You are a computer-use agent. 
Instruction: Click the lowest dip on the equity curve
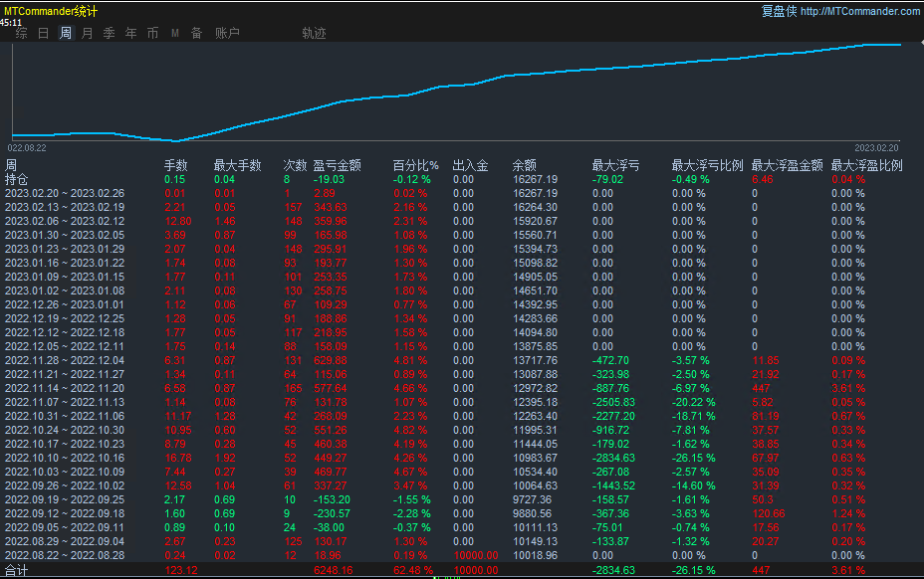coord(176,141)
